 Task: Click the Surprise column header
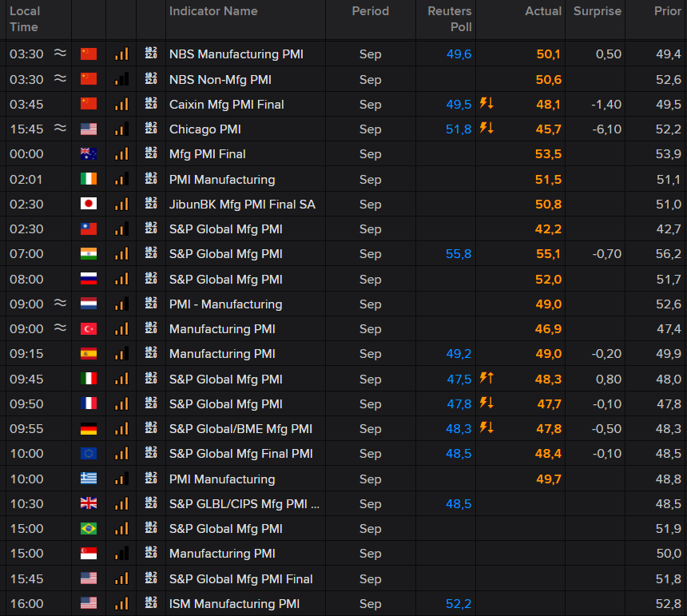(598, 11)
